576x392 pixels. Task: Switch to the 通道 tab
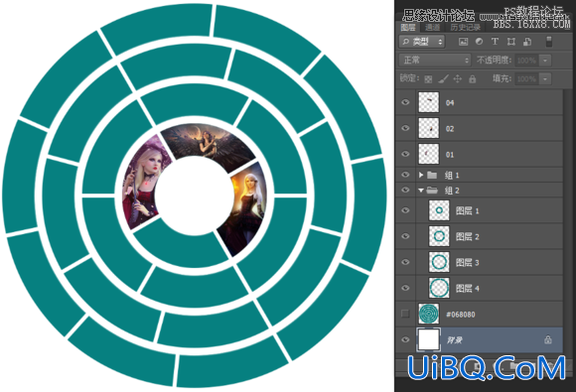[432, 27]
